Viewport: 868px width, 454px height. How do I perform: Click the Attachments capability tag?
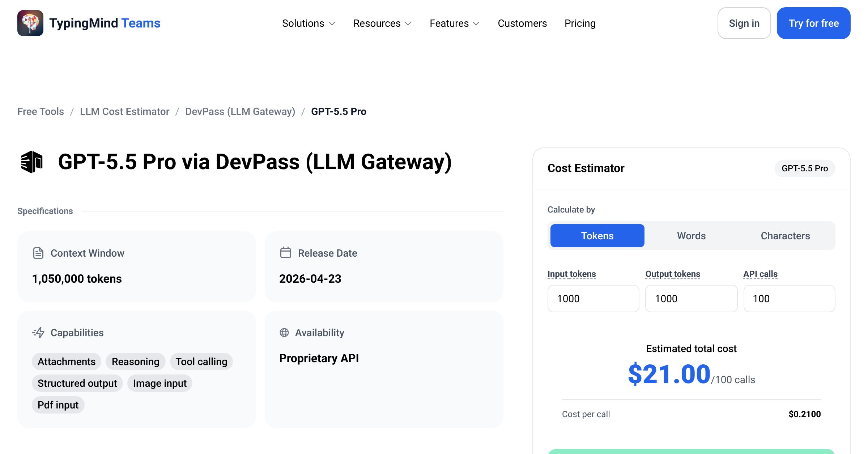tap(67, 361)
